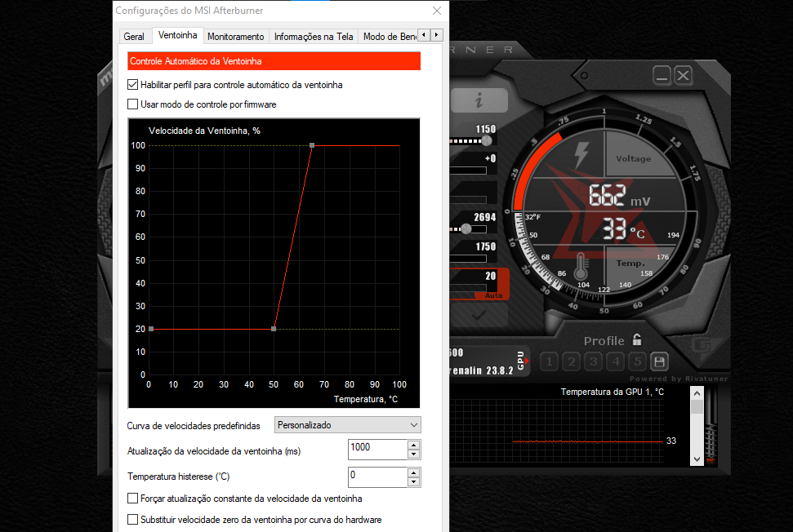Click the lightning bolt voltage icon
The height and width of the screenshot is (532, 793).
point(581,154)
